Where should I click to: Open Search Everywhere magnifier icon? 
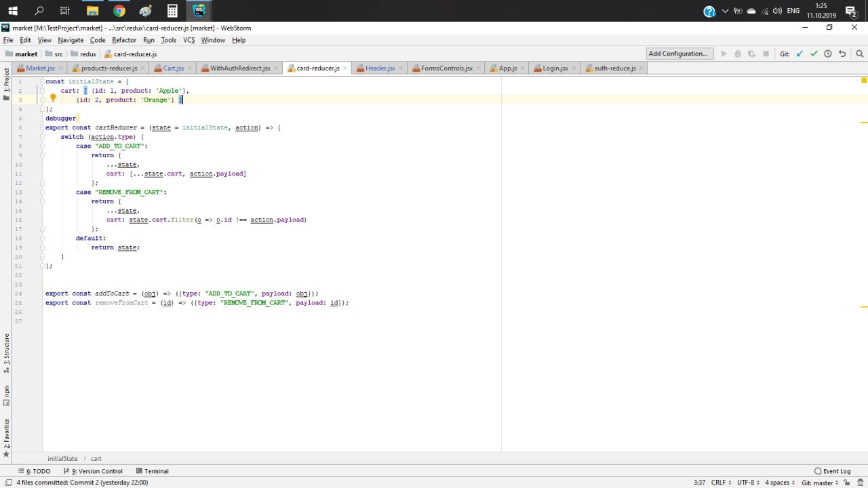pyautogui.click(x=860, y=54)
